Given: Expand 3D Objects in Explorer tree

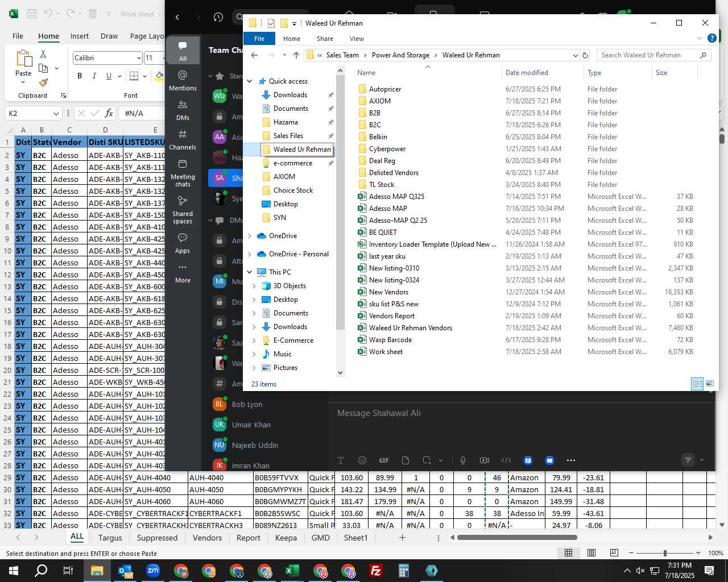Looking at the screenshot, I should coord(254,286).
